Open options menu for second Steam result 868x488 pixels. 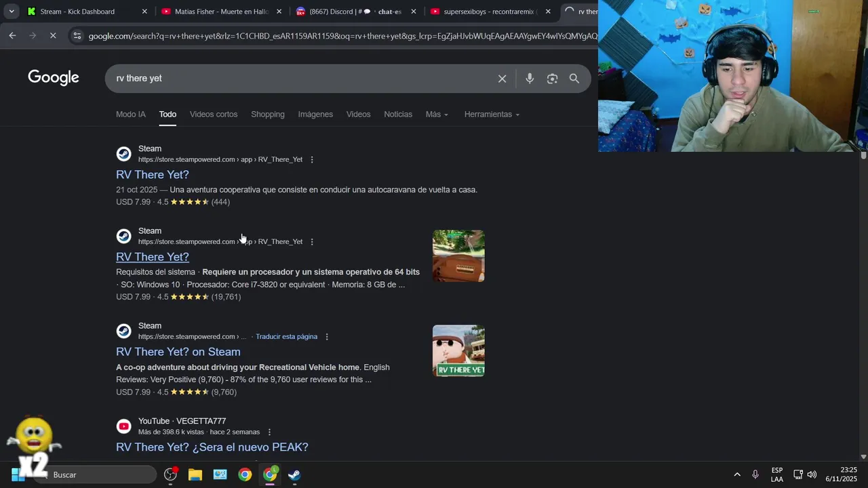(x=312, y=242)
